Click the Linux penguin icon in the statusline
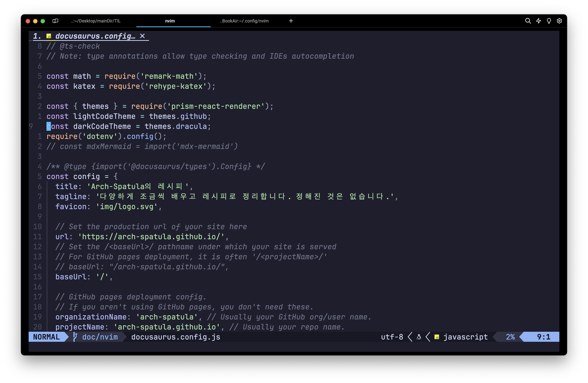 [x=419, y=337]
